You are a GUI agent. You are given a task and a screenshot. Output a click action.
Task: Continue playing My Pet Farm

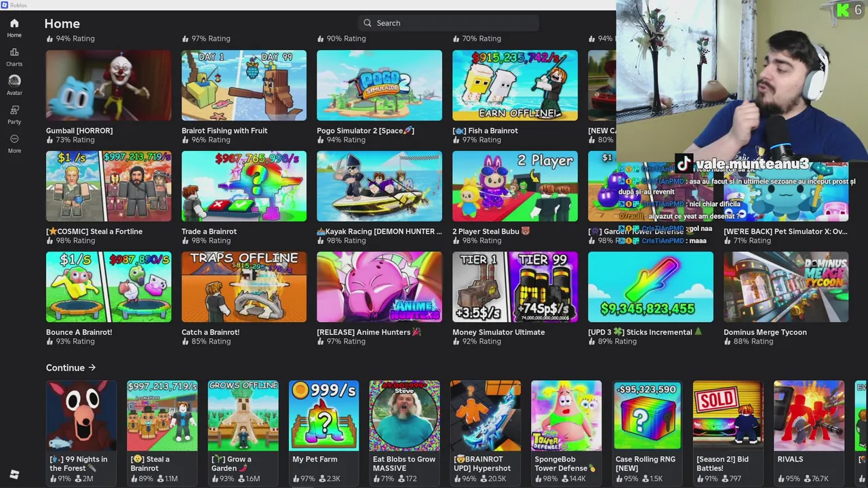point(323,415)
